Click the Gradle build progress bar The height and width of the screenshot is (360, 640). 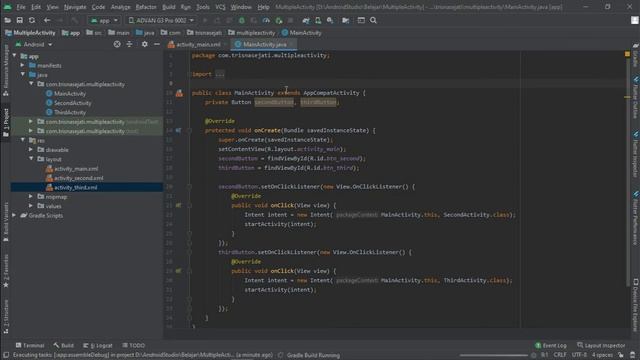(493, 355)
